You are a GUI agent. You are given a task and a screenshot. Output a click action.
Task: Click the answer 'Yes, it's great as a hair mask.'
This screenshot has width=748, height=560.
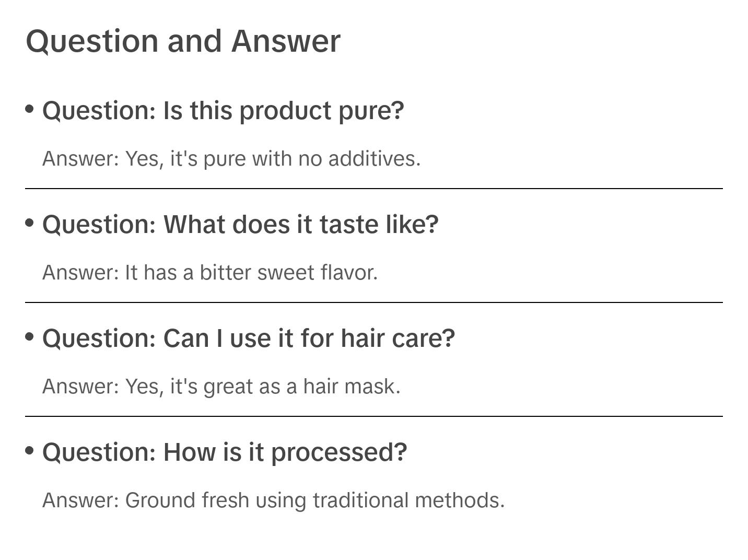coord(221,387)
